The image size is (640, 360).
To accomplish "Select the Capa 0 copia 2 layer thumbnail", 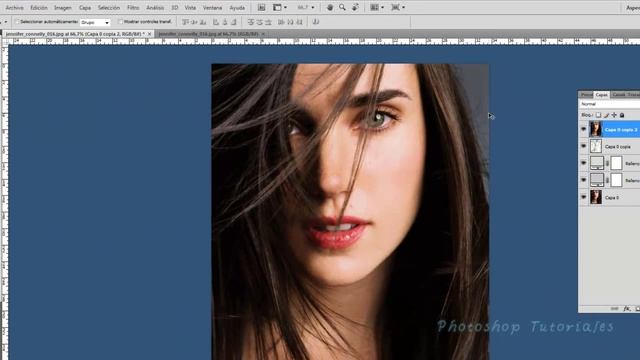I will pyautogui.click(x=596, y=129).
